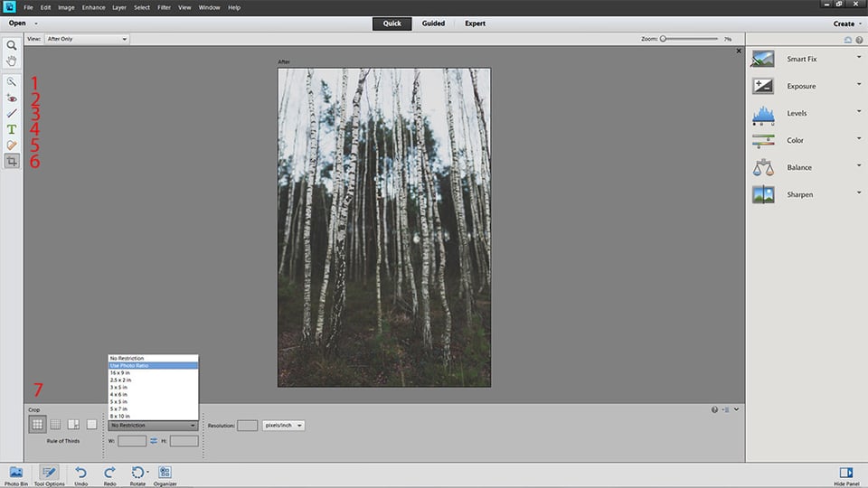868x488 pixels.
Task: Click the Balance scales icon
Action: click(x=763, y=167)
